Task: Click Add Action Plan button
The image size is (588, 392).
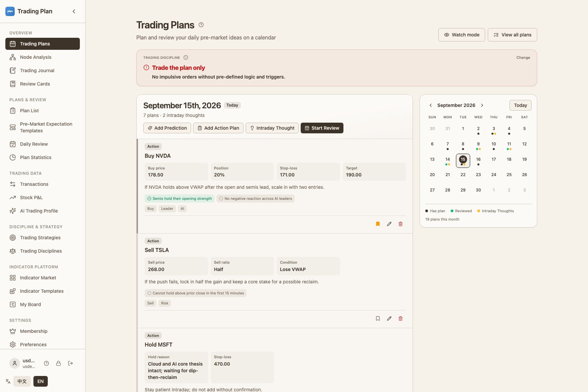Action: (218, 128)
